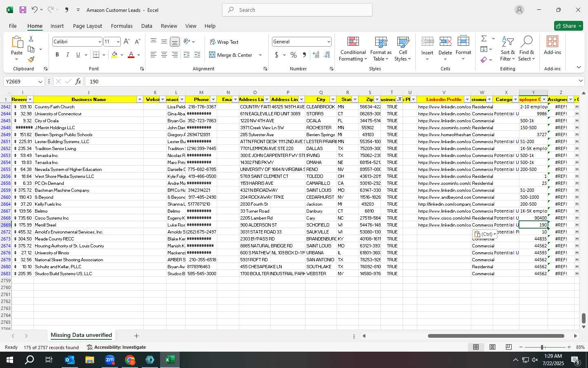Click the AutoSum sigma icon
Viewport: 588px width, 368px height.
(484, 38)
